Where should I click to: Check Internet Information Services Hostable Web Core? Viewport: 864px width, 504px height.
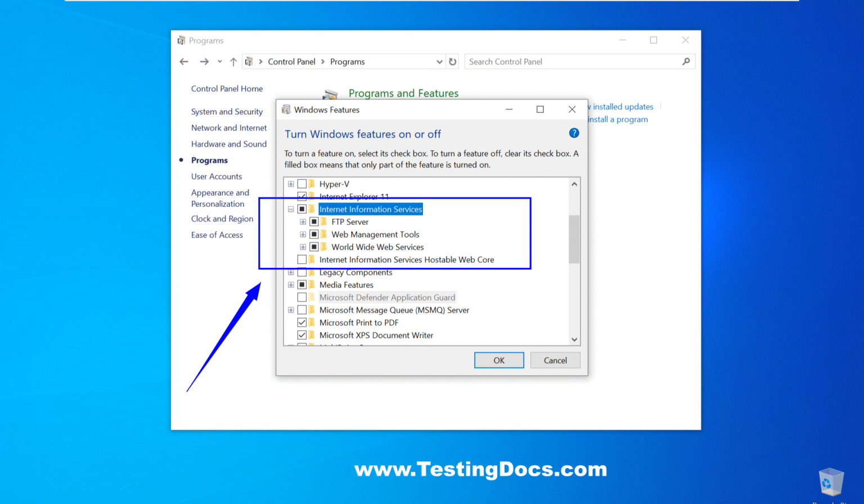point(302,259)
